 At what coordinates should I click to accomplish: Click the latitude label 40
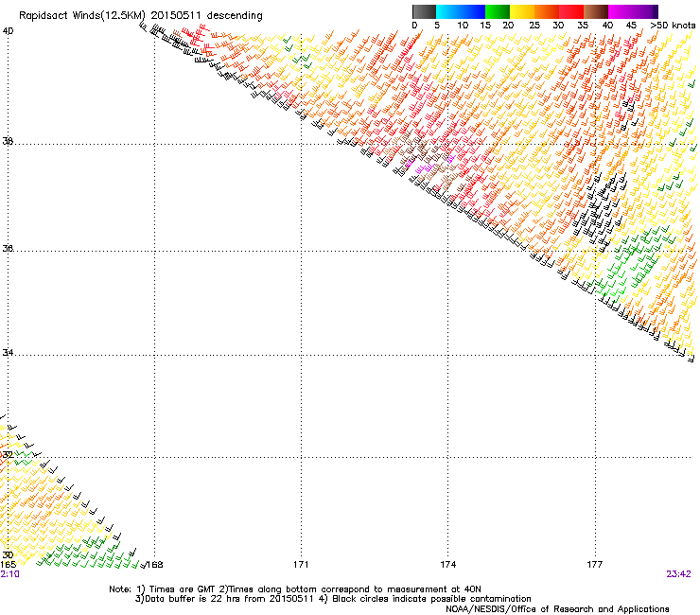(8, 31)
